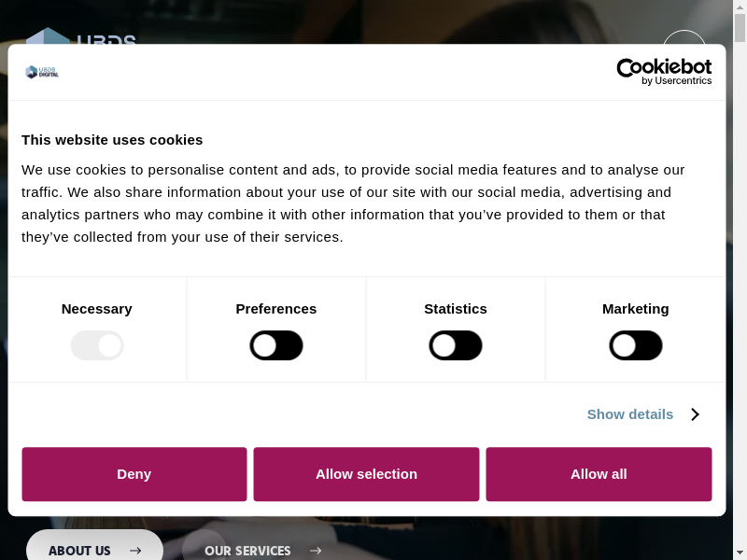Click the arrow icon beside About Us
747x560 pixels.
[135, 551]
